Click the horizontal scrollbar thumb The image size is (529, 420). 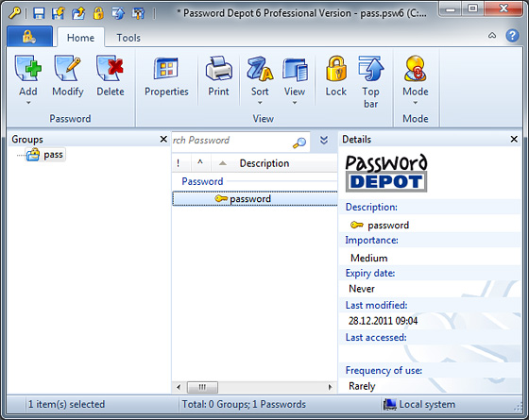click(202, 387)
